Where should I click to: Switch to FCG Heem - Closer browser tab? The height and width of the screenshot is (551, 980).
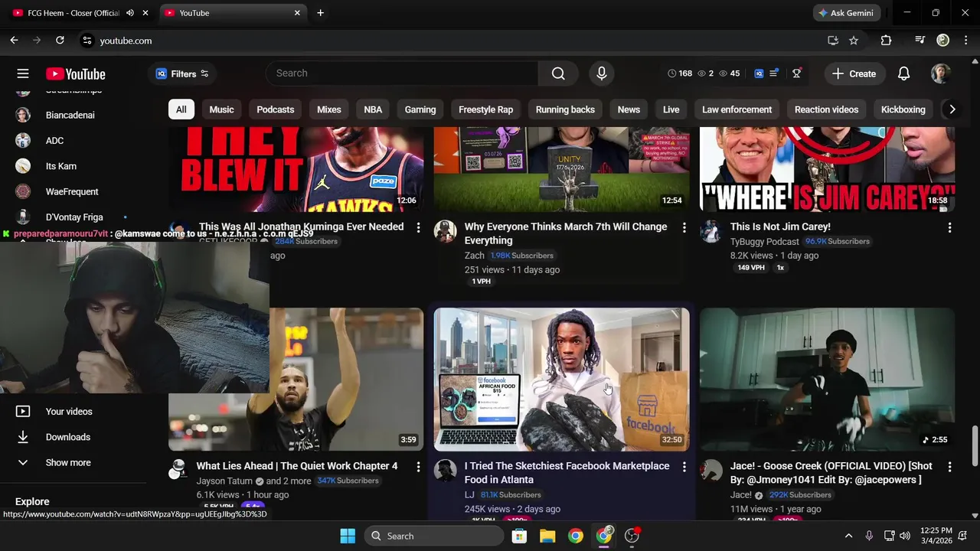point(73,13)
